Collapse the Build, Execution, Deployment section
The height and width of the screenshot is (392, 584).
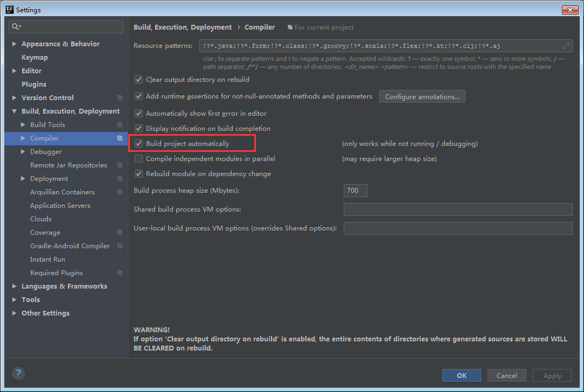pyautogui.click(x=13, y=111)
